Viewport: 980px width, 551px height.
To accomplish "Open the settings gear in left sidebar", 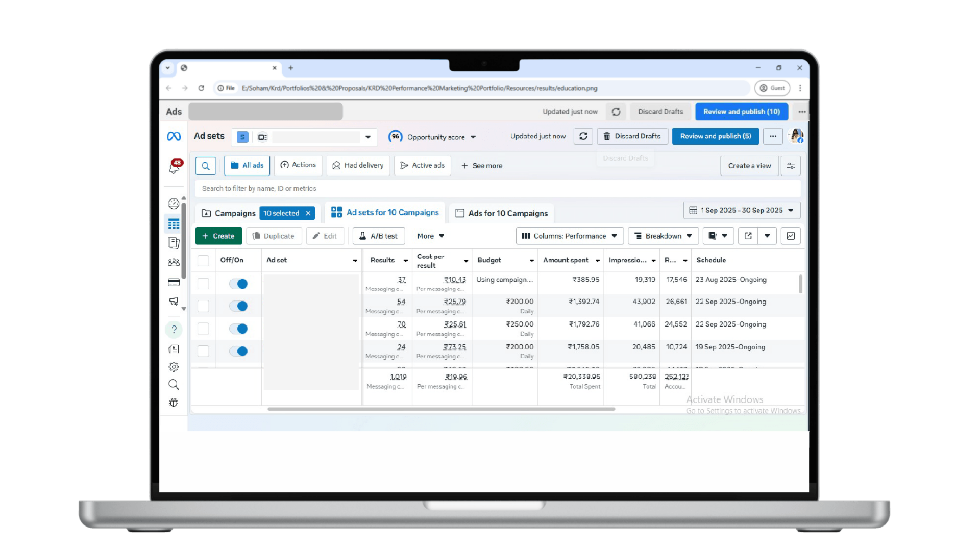I will coord(174,367).
